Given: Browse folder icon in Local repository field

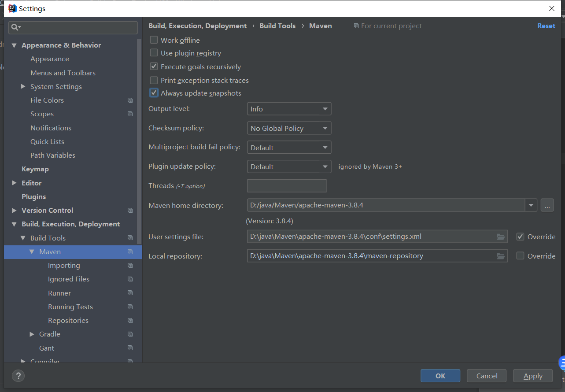Looking at the screenshot, I should [x=501, y=256].
